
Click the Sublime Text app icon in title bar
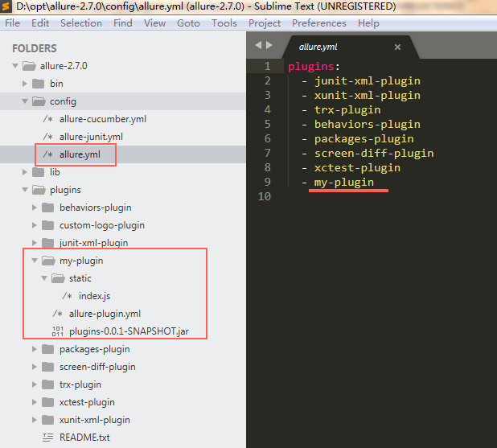(x=6, y=6)
